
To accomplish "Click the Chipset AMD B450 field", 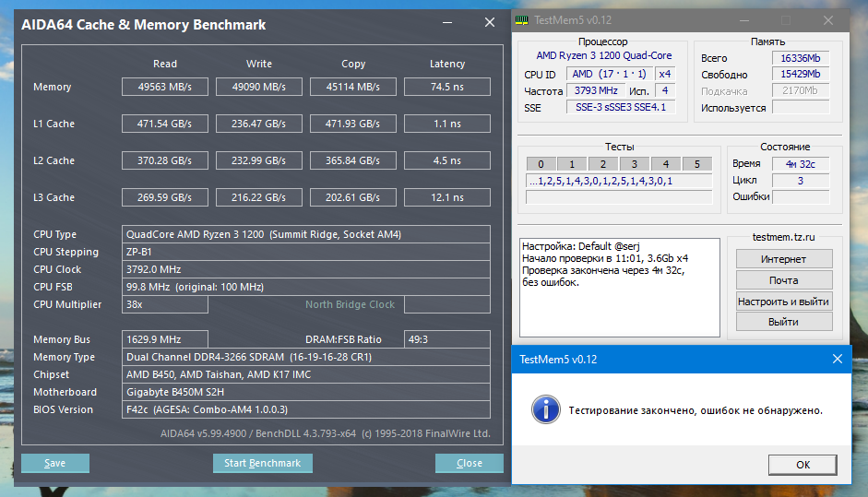I will [306, 374].
